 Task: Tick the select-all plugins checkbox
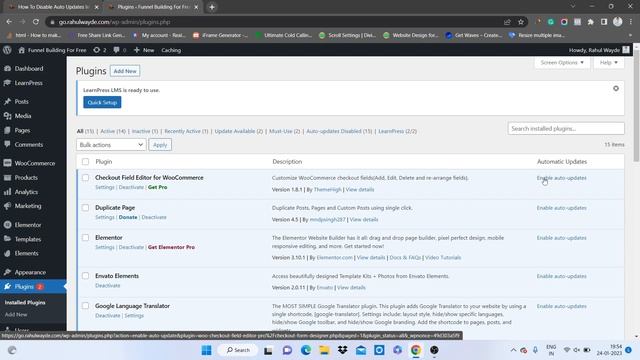[x=85, y=162]
